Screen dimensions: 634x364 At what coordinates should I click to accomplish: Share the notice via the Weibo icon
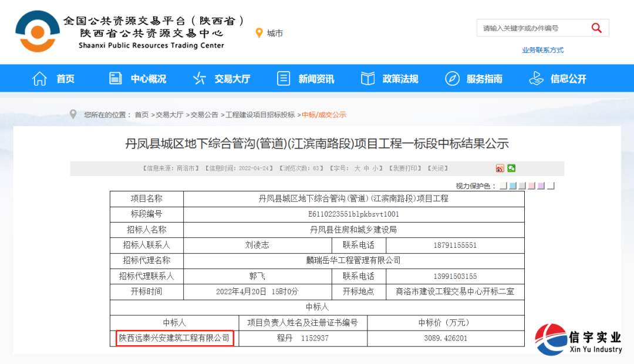[500, 168]
